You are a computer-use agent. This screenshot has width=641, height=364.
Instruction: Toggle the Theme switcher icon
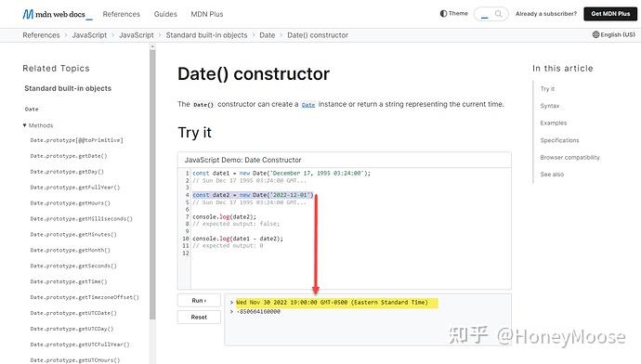(443, 14)
